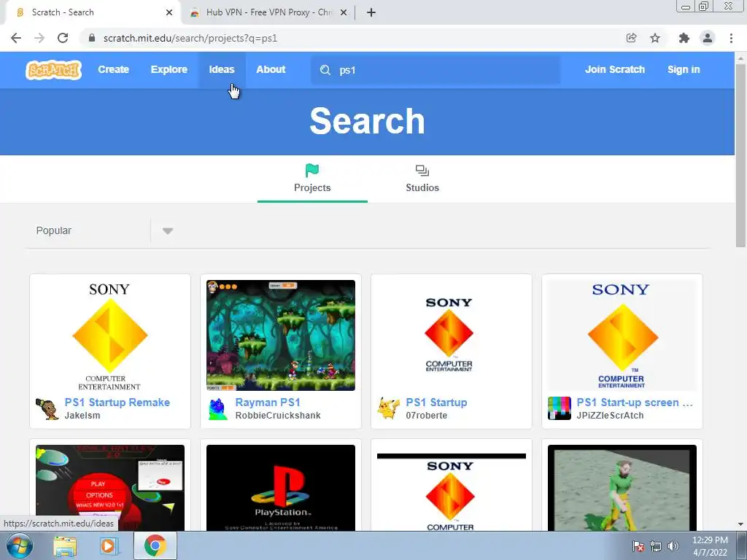Open the Windows Start button
The height and width of the screenshot is (560, 747).
click(19, 545)
